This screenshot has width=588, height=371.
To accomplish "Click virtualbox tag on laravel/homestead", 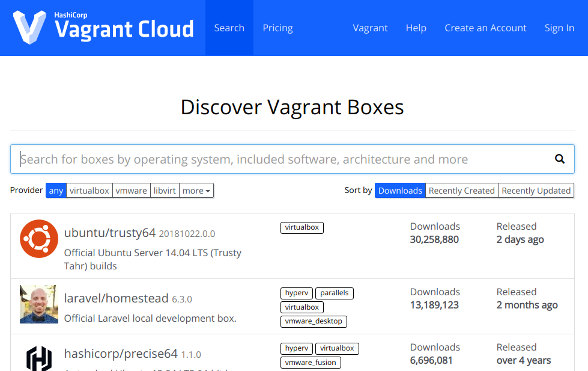I will (302, 307).
